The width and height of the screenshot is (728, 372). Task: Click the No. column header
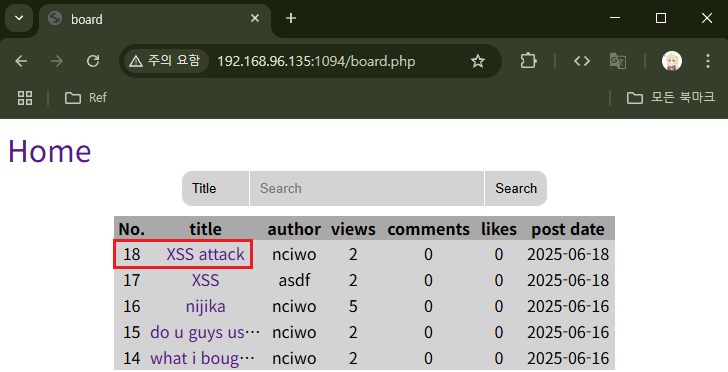click(132, 229)
